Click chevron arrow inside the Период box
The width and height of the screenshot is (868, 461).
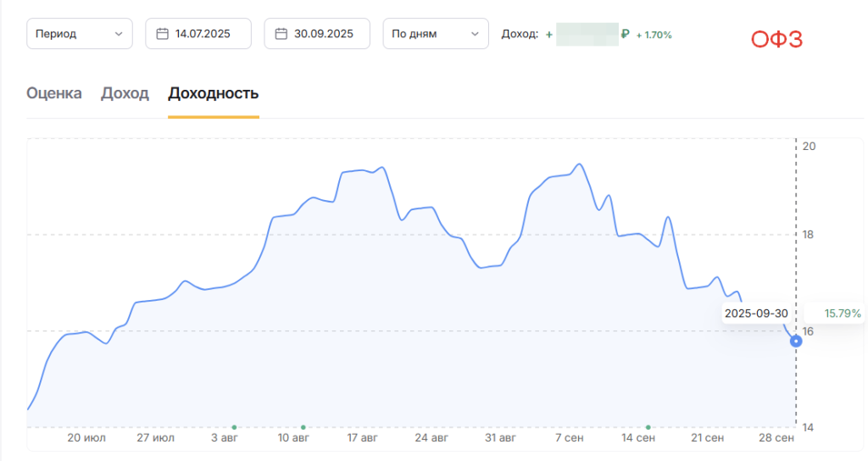click(x=118, y=34)
